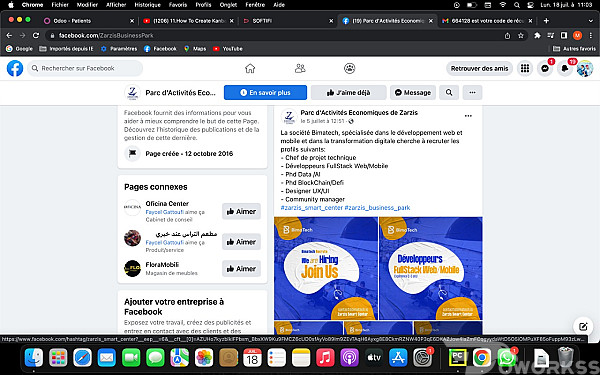600x375 pixels.
Task: Open the post options three-dot menu
Action: (468, 116)
